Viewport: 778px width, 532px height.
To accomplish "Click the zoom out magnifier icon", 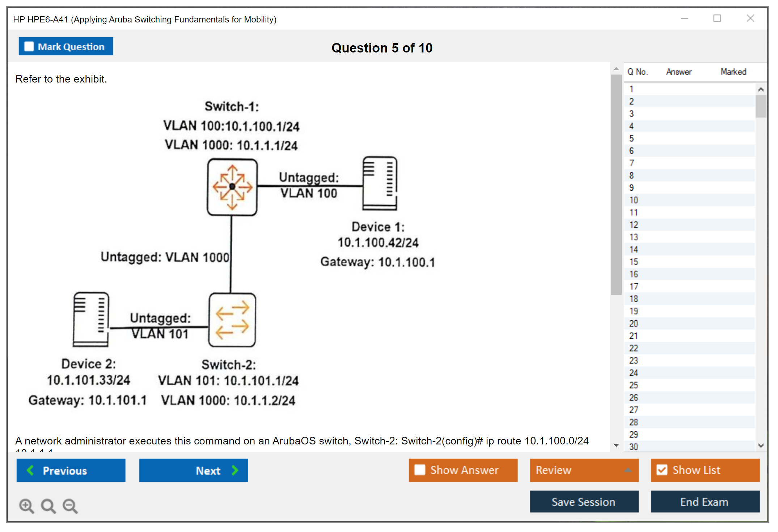I will (70, 506).
